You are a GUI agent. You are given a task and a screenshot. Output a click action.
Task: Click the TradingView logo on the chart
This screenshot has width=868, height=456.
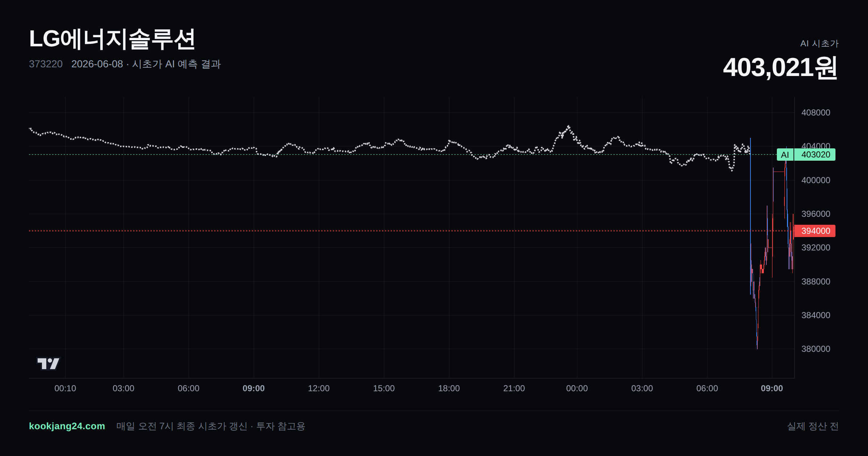(48, 364)
